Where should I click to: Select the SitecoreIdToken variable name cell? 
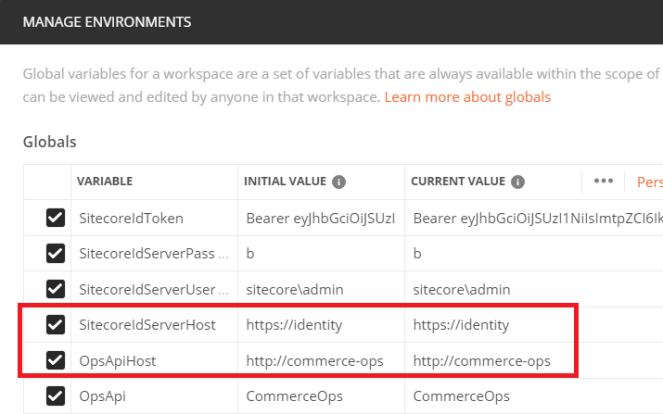coord(154,218)
